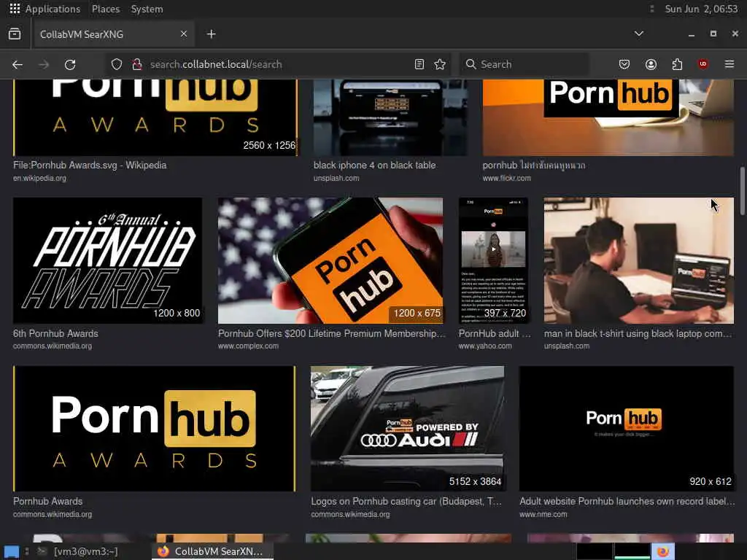Click the Firefox tray icon at bottom right

[662, 551]
